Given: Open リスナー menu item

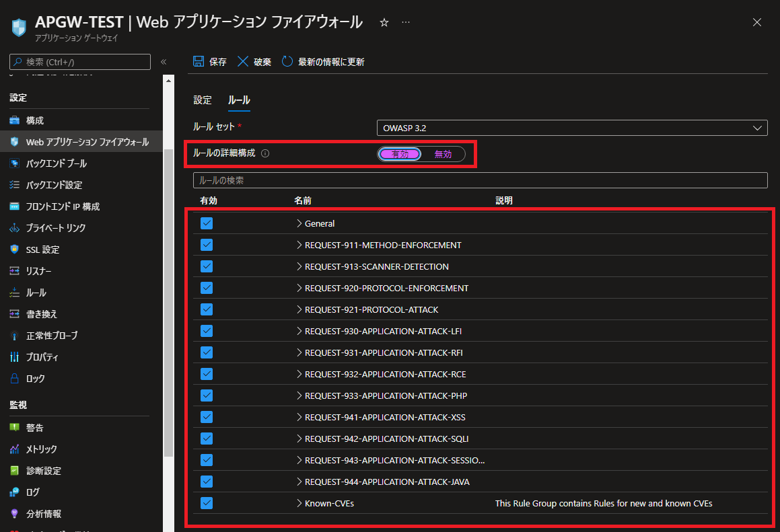Looking at the screenshot, I should pyautogui.click(x=39, y=271).
